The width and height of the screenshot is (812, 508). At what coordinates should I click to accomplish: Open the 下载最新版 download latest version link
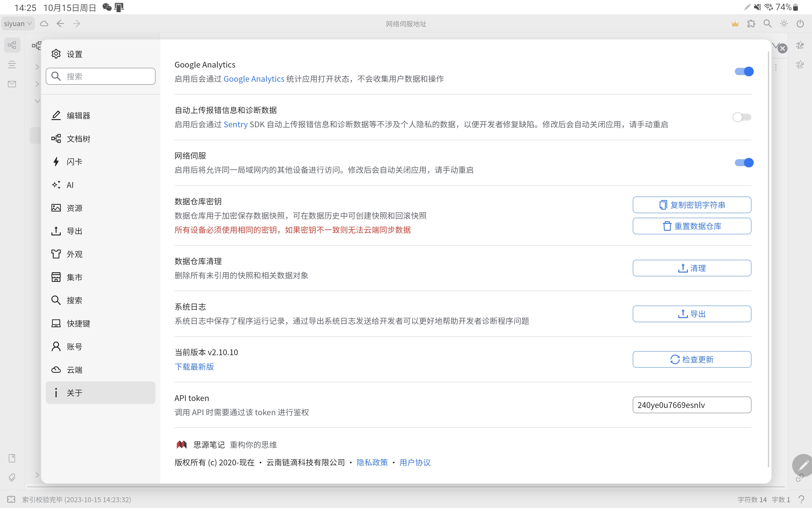pyautogui.click(x=194, y=367)
